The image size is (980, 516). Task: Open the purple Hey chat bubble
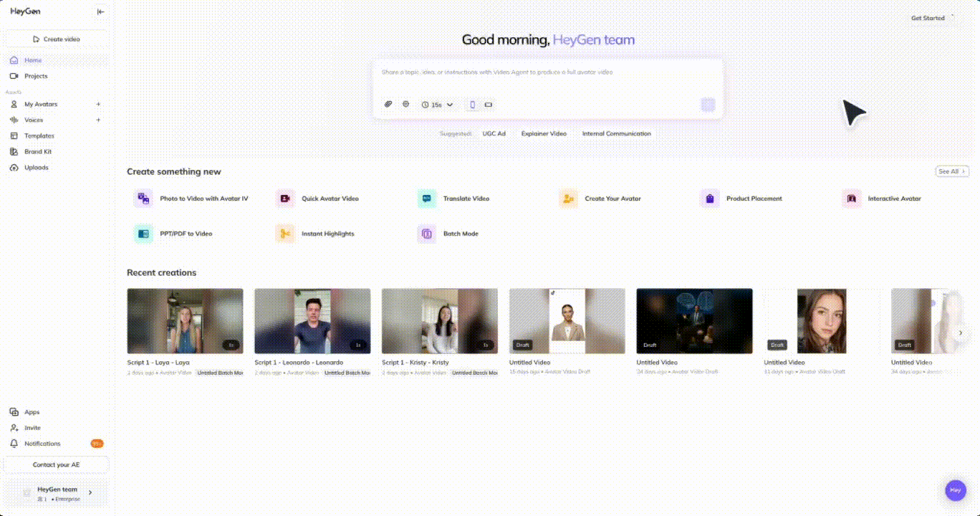955,490
